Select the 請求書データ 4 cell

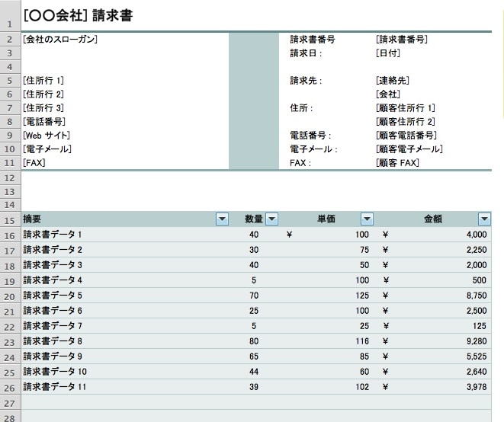53,280
